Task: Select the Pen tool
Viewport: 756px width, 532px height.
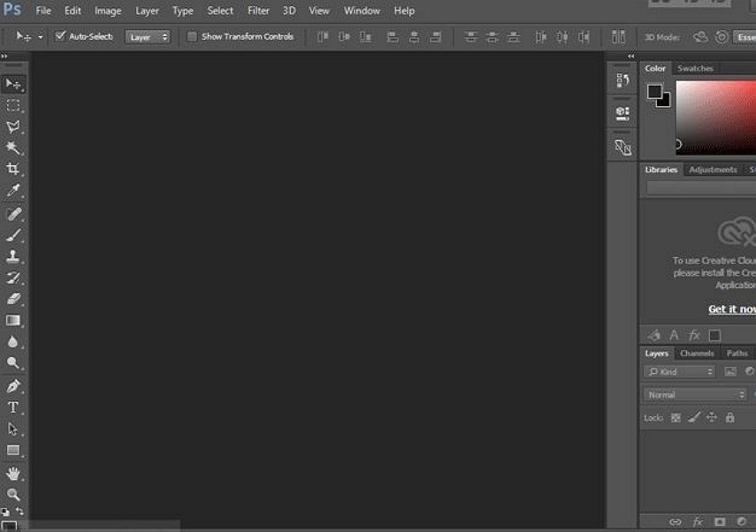Action: click(13, 386)
